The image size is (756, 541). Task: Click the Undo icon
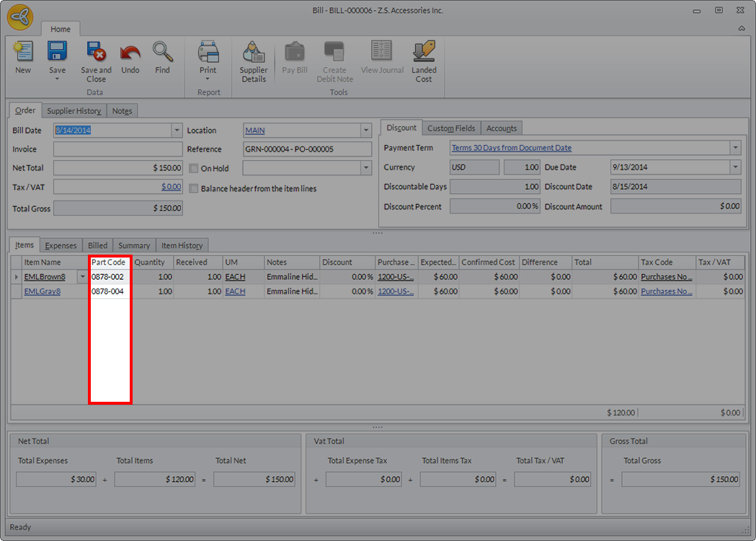[x=130, y=53]
